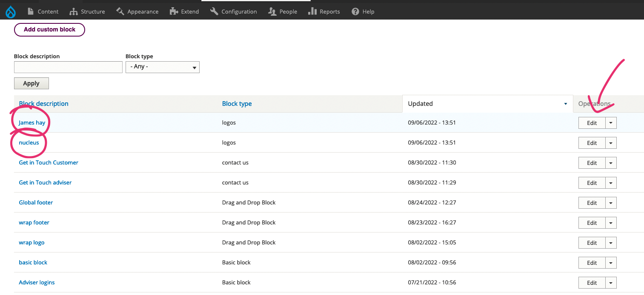Open the nucleus block link
Image resolution: width=644 pixels, height=295 pixels.
tap(29, 143)
